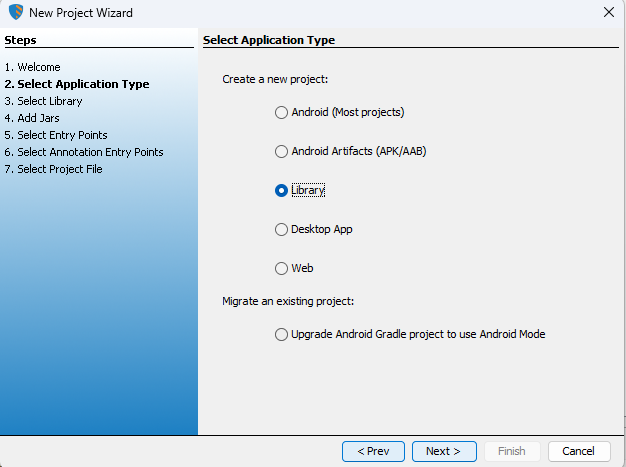Image resolution: width=626 pixels, height=467 pixels.
Task: Click the Steps heading
Action: pos(20,40)
